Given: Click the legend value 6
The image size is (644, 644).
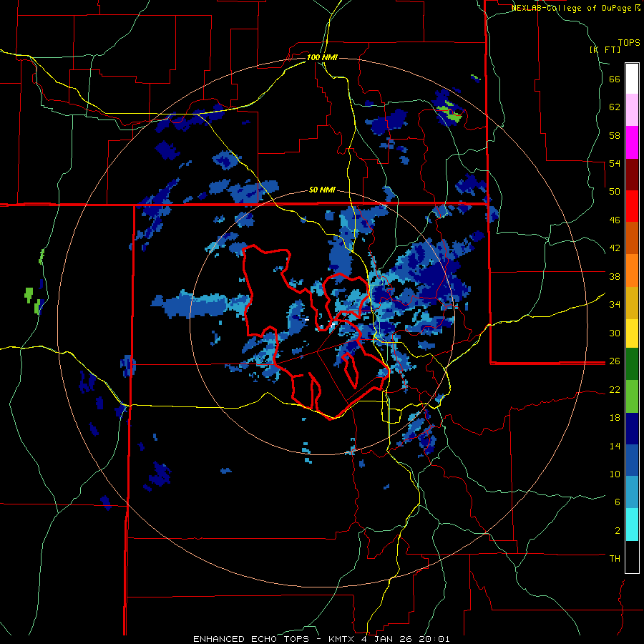Looking at the screenshot, I should 618,502.
